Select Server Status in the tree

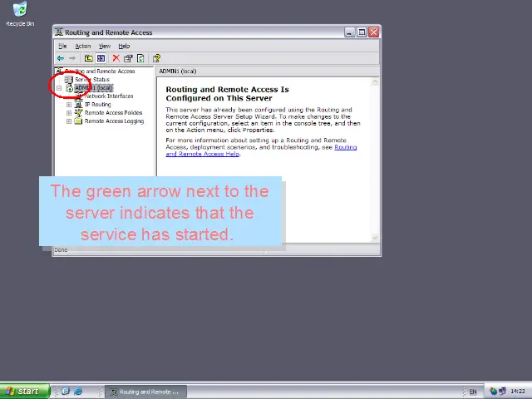(91, 80)
